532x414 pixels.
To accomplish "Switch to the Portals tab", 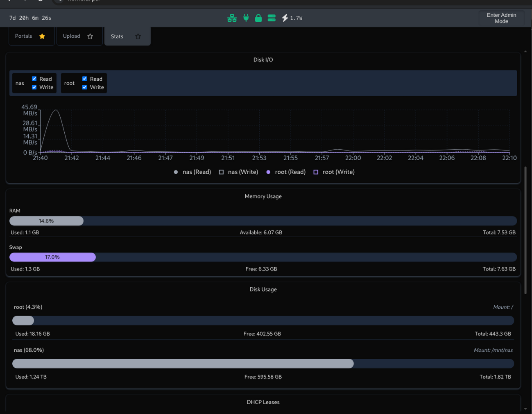I will pos(23,36).
